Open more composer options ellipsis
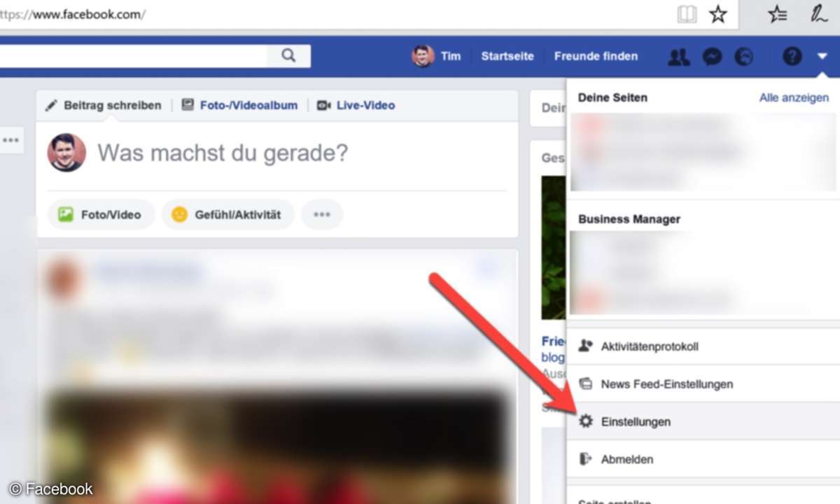Image resolution: width=840 pixels, height=504 pixels. [x=322, y=214]
